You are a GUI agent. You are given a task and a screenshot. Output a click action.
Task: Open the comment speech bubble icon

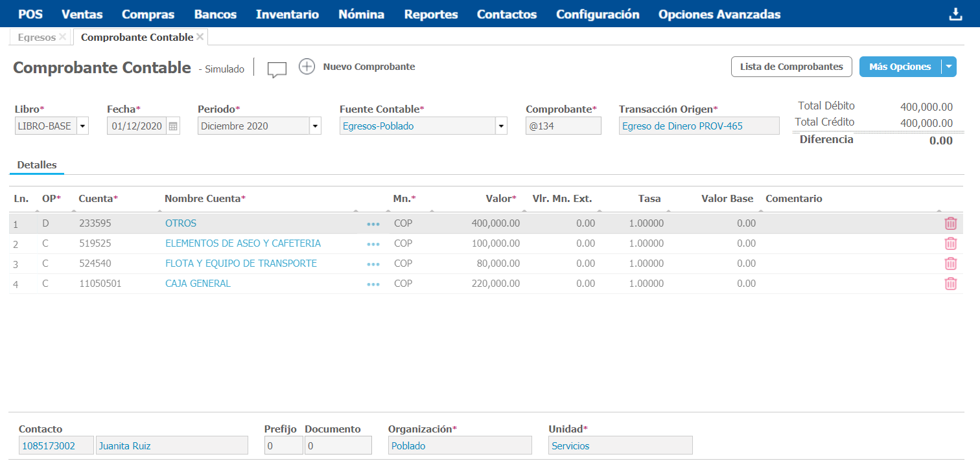click(277, 69)
